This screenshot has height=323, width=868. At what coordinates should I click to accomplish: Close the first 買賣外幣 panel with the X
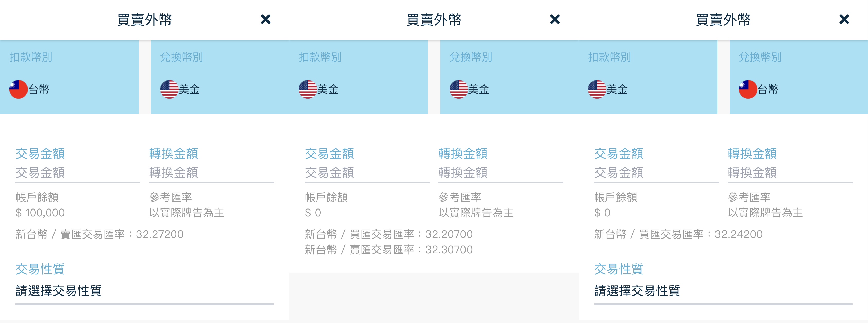coord(265,19)
